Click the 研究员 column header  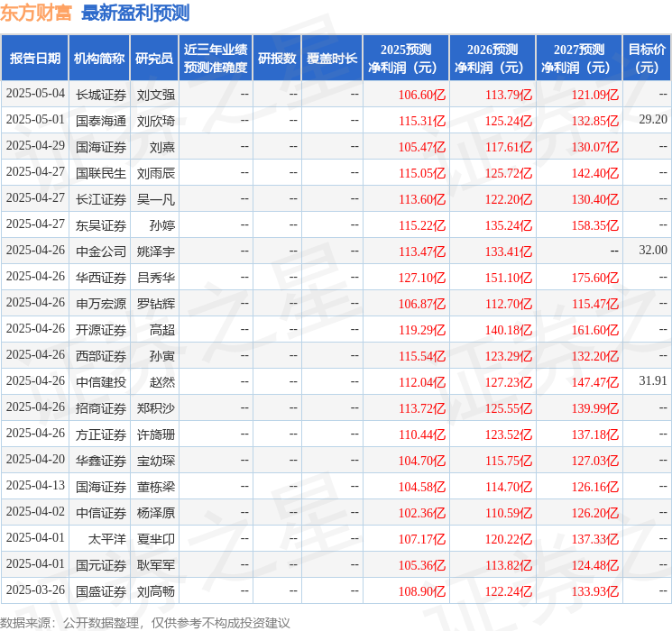pos(154,59)
